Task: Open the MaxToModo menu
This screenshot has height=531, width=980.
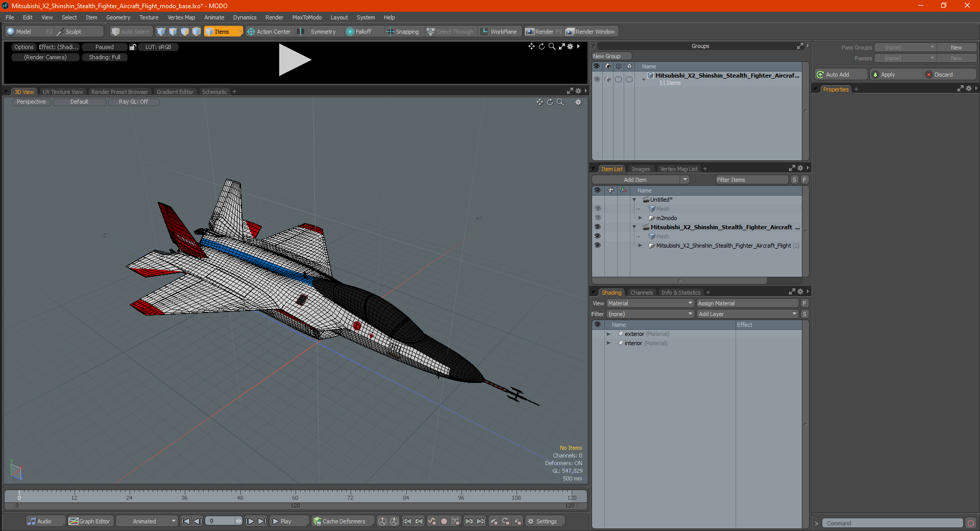Action: tap(307, 17)
